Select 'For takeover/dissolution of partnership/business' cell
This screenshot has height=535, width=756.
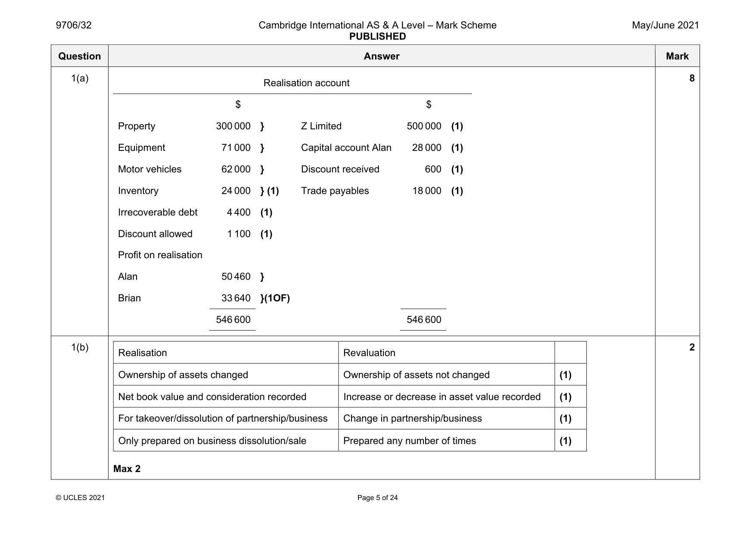(226, 419)
